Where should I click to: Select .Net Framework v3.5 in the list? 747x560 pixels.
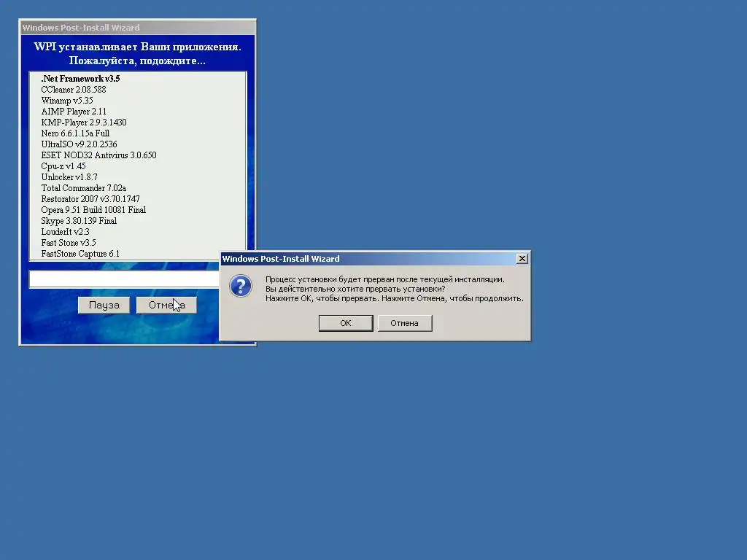pos(80,79)
